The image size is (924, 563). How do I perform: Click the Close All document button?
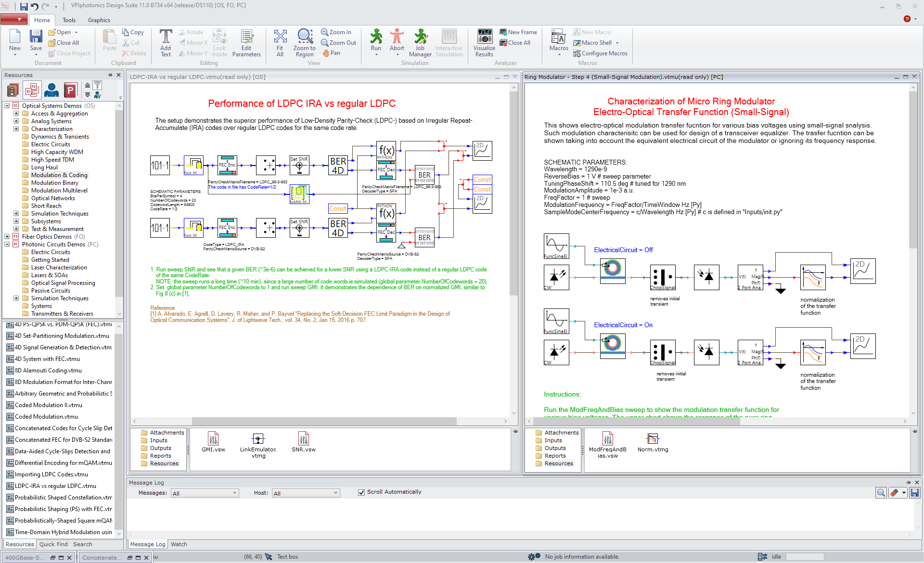(64, 43)
